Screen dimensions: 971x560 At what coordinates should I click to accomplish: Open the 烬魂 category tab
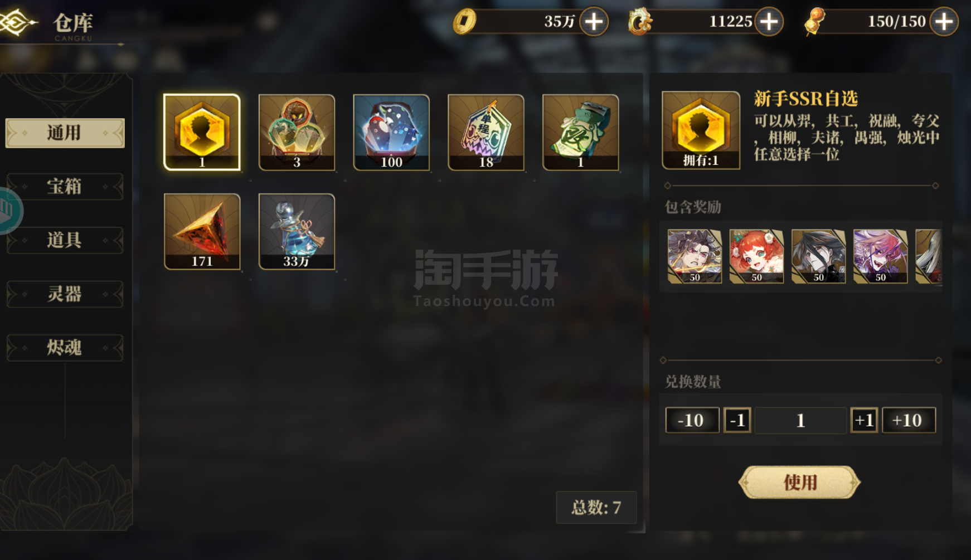(65, 348)
